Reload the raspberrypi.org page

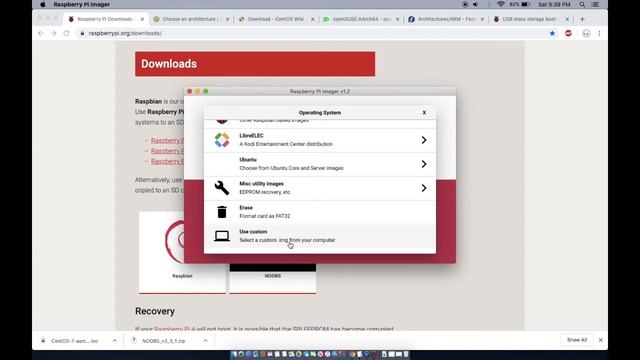(67, 33)
